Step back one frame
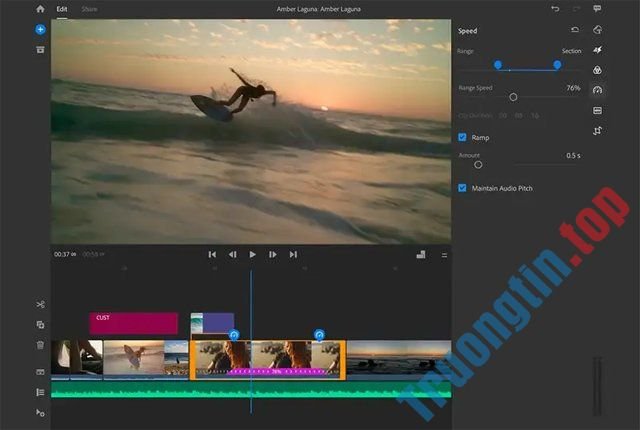This screenshot has width=640, height=430. [x=232, y=255]
